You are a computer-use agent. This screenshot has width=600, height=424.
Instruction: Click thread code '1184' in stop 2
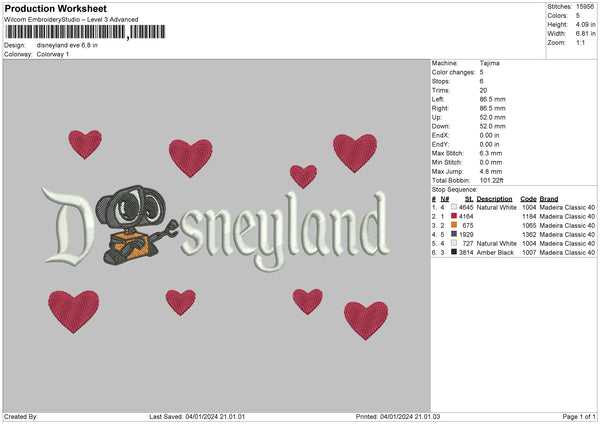pos(529,216)
